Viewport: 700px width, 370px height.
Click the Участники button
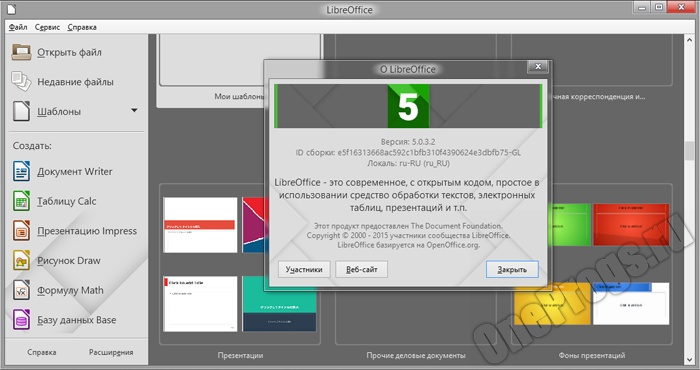304,270
